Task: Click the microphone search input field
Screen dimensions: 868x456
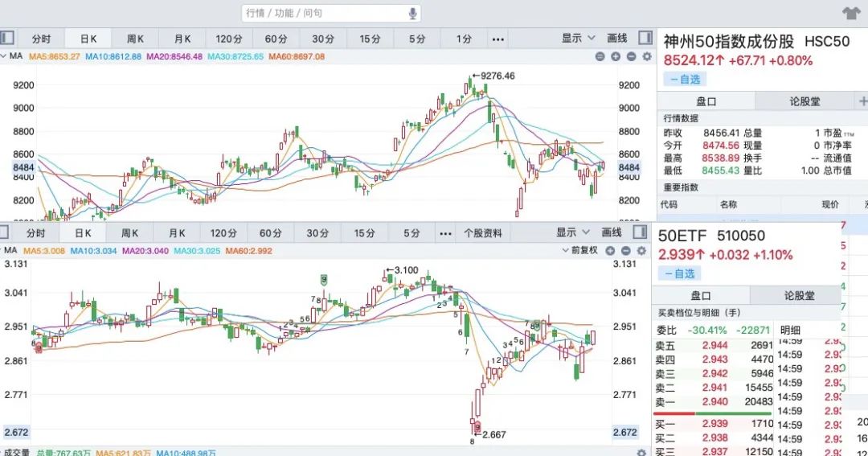Action: (331, 14)
